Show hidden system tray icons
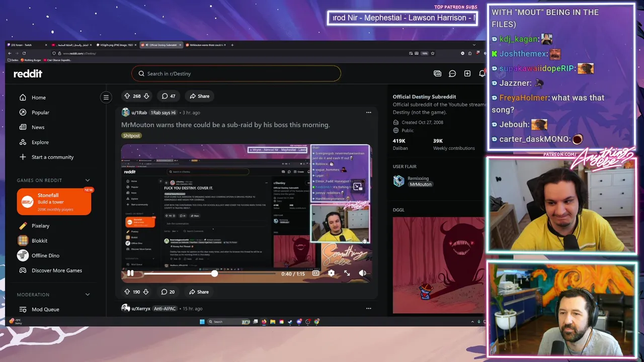644x362 pixels. [x=472, y=322]
